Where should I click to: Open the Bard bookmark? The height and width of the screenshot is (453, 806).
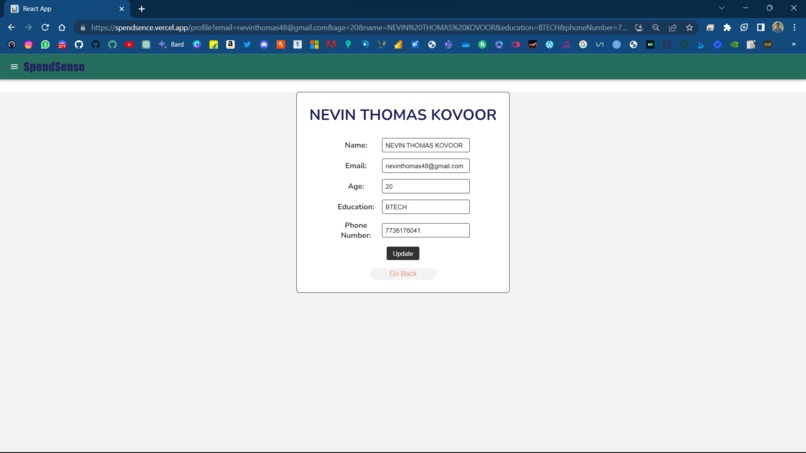[x=171, y=45]
